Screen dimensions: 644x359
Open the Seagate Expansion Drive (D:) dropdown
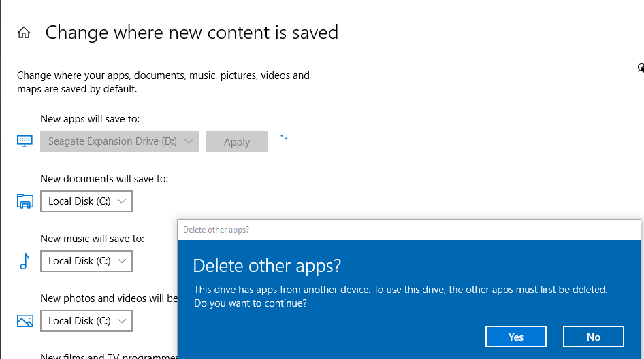[119, 141]
